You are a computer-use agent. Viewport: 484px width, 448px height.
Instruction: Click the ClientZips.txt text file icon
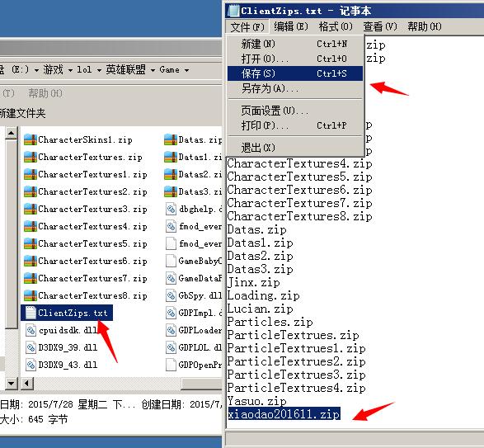(x=31, y=313)
